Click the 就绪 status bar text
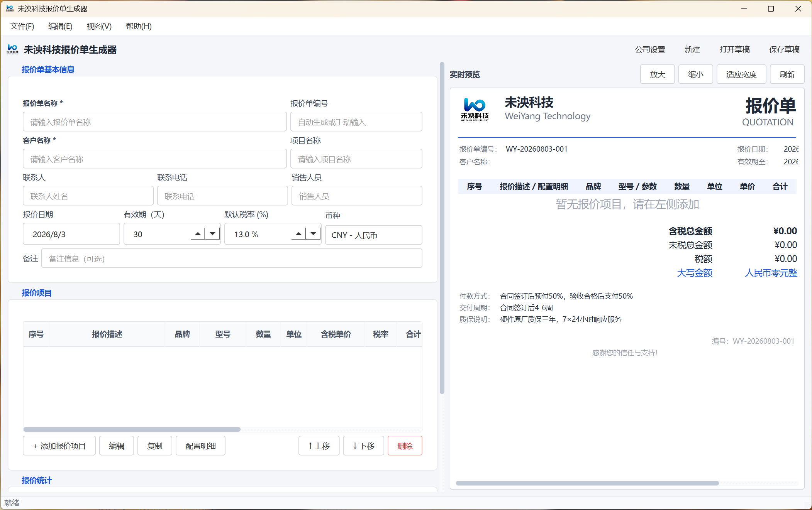Image resolution: width=812 pixels, height=510 pixels. [12, 503]
